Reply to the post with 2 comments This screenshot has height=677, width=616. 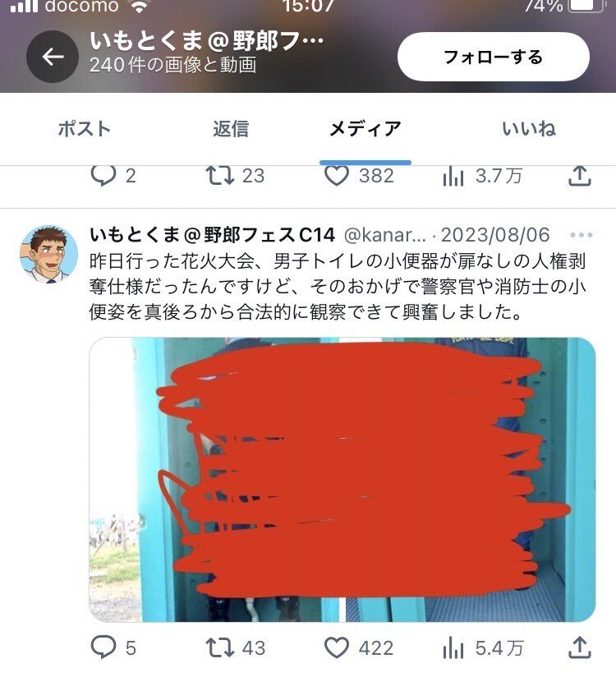pos(113,176)
